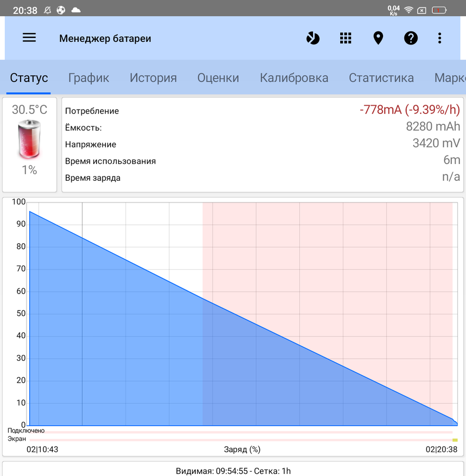This screenshot has height=476, width=466.
Task: Tap the 8280 mAh capacity value
Action: point(433,126)
